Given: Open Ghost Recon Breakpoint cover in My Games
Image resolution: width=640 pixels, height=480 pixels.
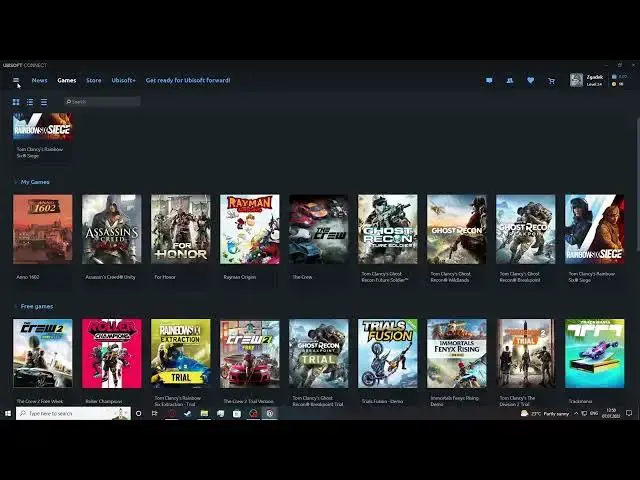Looking at the screenshot, I should tap(526, 229).
